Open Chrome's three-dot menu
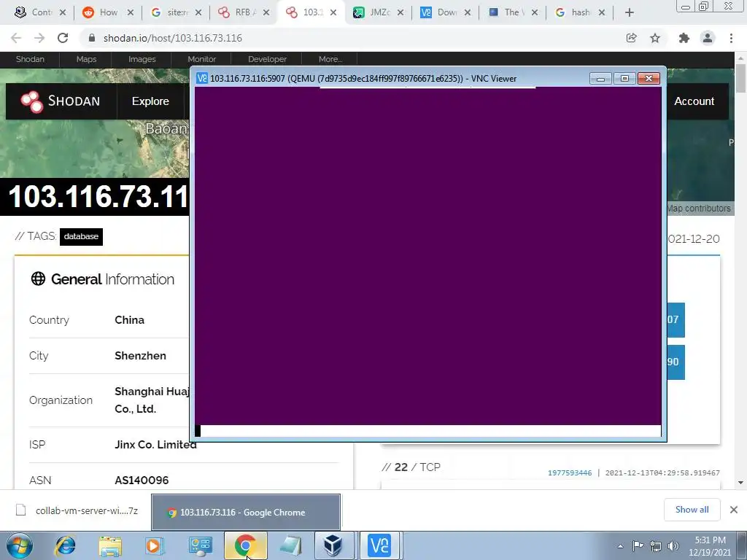 tap(731, 38)
